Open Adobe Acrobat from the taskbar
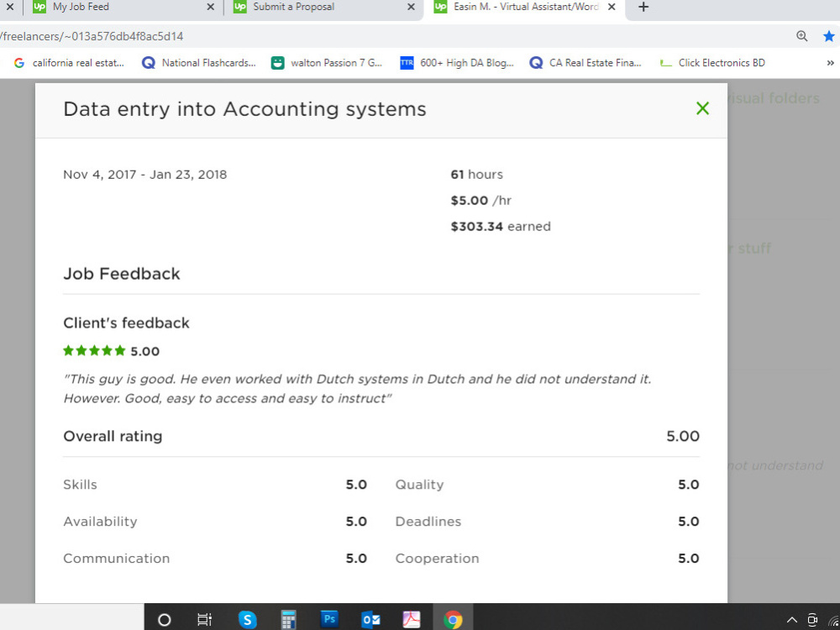The image size is (840, 630). [412, 620]
